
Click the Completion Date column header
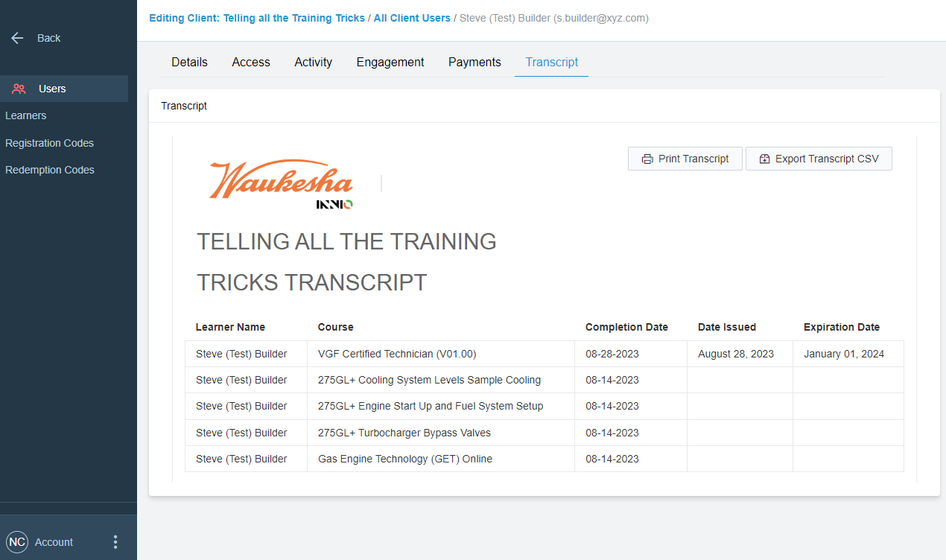click(626, 327)
